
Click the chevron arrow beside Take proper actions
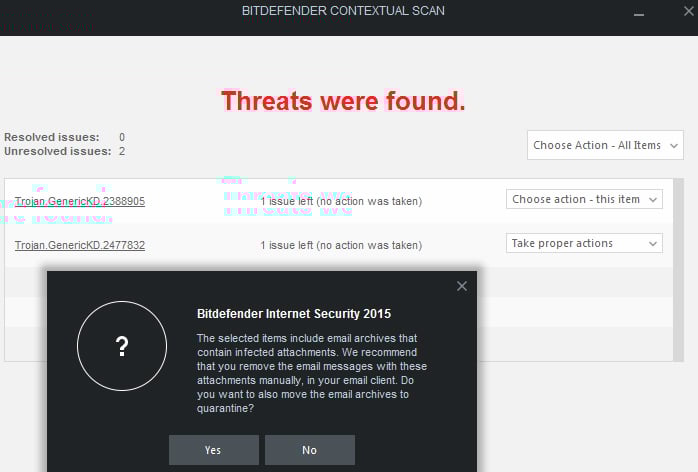(653, 244)
